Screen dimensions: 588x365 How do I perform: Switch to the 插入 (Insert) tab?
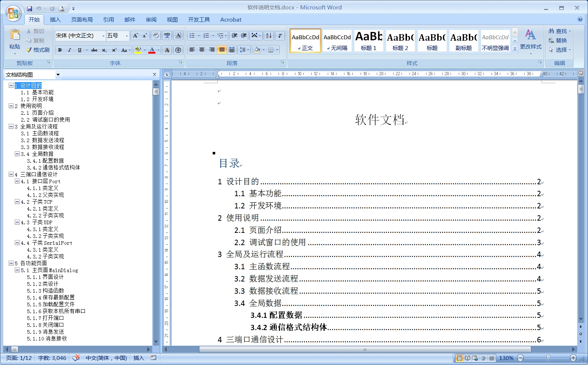pos(55,19)
